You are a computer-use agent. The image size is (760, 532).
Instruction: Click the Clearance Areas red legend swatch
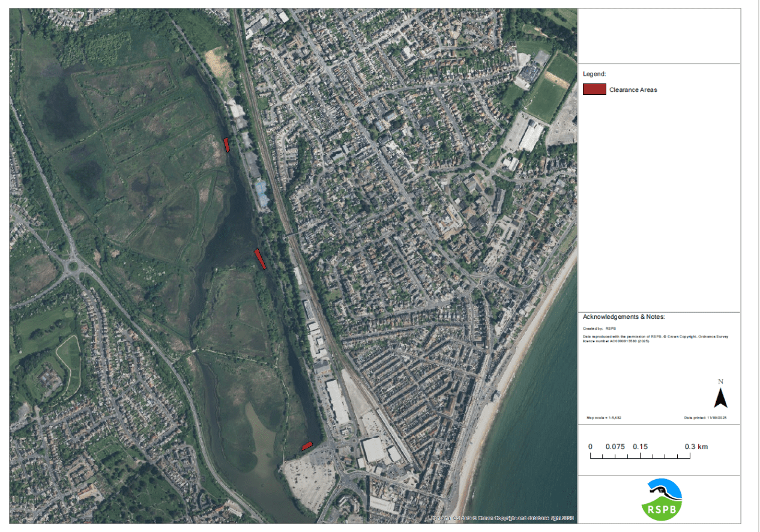click(x=594, y=89)
